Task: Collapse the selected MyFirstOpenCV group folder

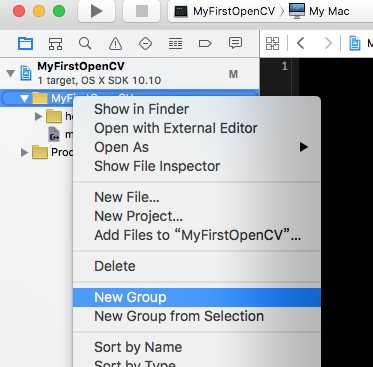Action: pyautogui.click(x=24, y=98)
